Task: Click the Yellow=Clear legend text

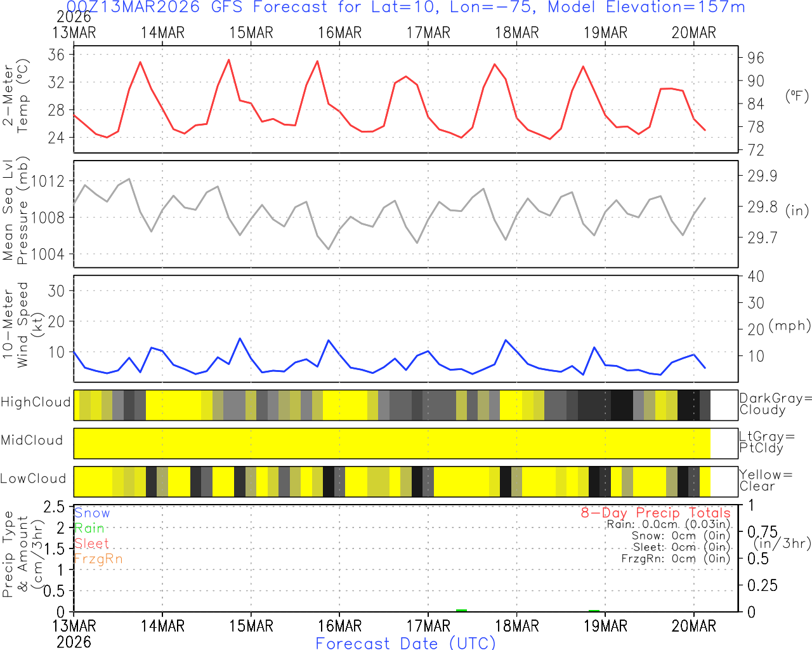Action: [x=766, y=480]
